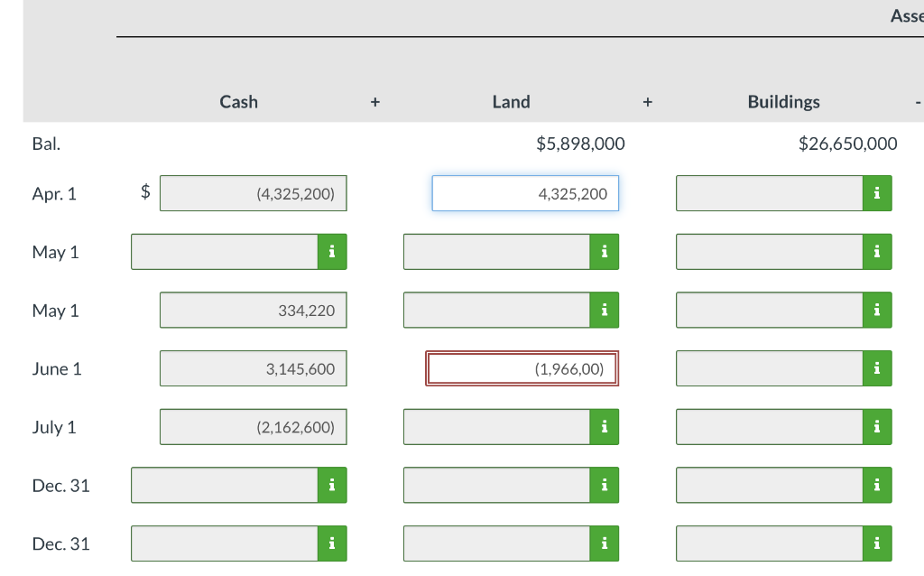
Task: Click info icon on second May 1 Land field
Action: click(605, 310)
